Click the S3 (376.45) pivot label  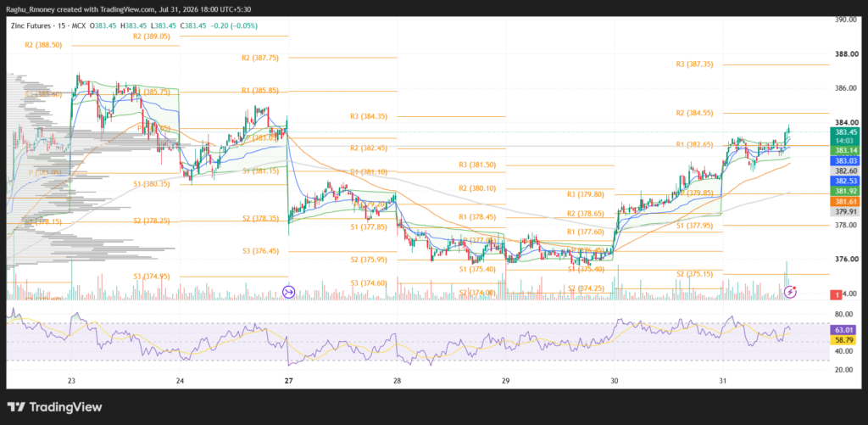click(260, 250)
